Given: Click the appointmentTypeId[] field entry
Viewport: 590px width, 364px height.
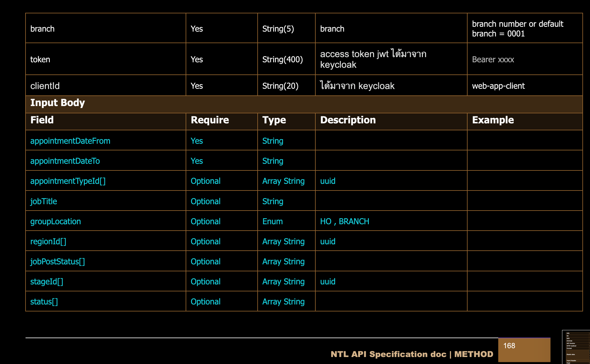Looking at the screenshot, I should point(68,181).
